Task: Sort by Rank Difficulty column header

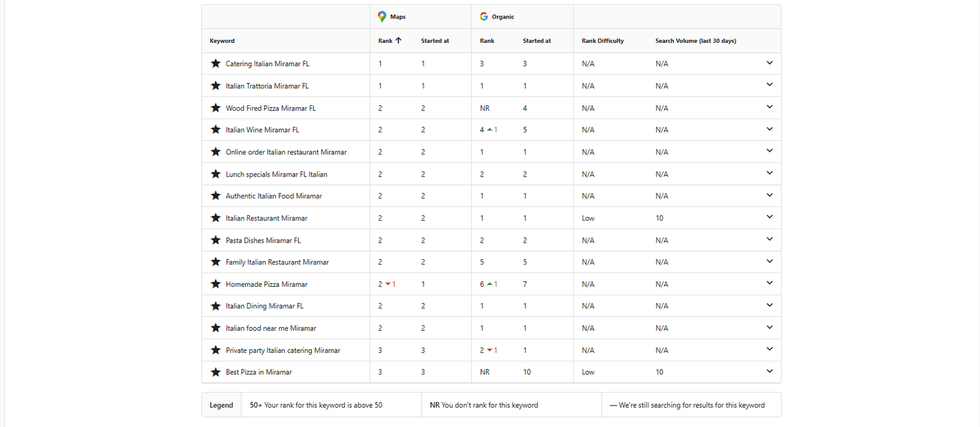Action: pos(603,41)
